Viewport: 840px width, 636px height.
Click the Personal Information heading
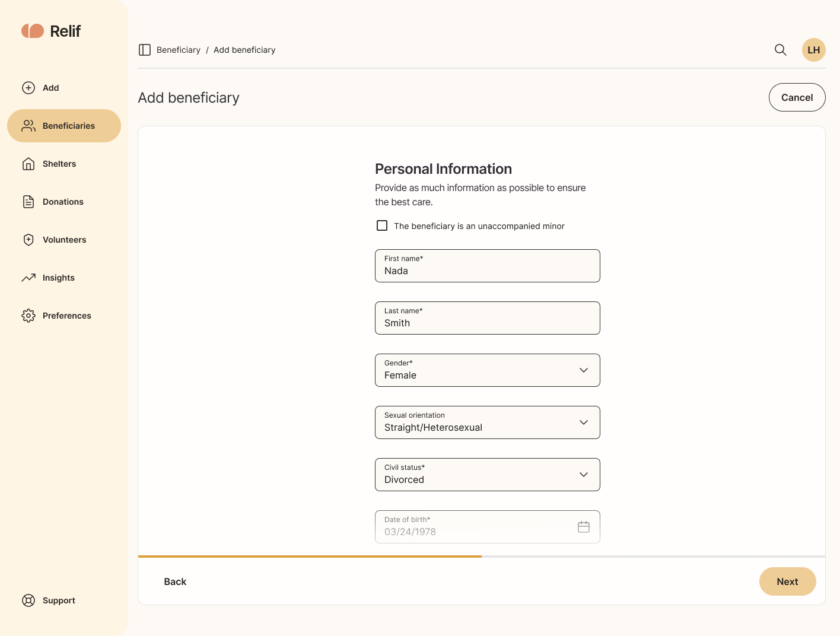[x=443, y=169]
